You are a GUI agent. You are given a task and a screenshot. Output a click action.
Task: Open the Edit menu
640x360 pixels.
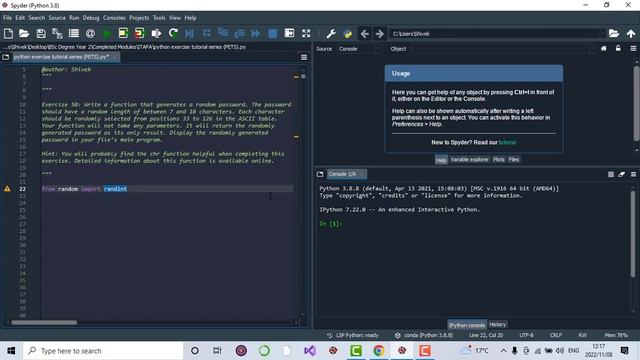click(x=20, y=18)
